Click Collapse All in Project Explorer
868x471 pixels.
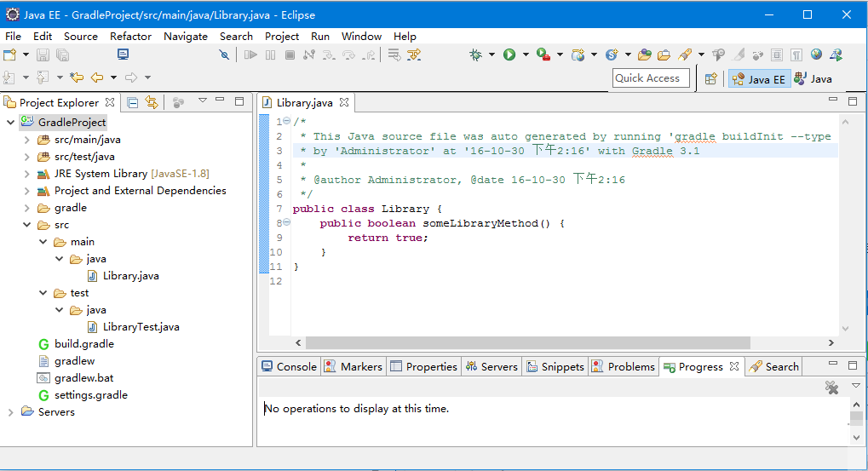coord(132,102)
